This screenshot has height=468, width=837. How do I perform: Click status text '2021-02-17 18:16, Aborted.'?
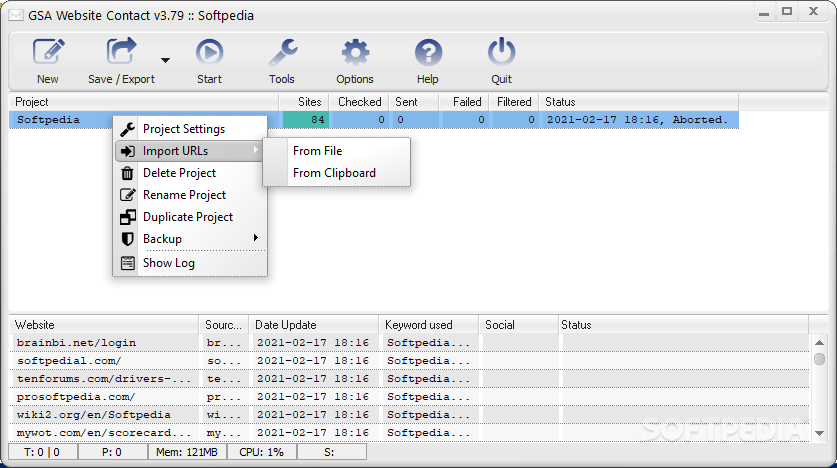click(637, 120)
